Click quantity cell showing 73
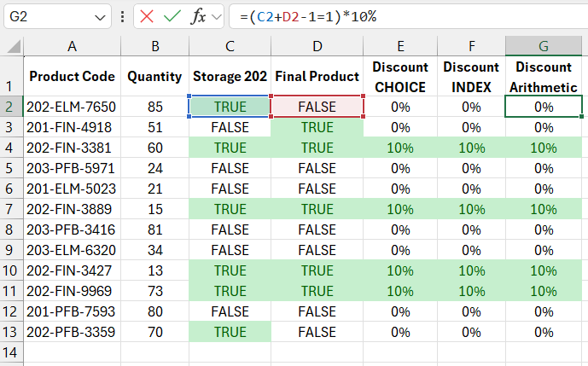 (x=154, y=291)
